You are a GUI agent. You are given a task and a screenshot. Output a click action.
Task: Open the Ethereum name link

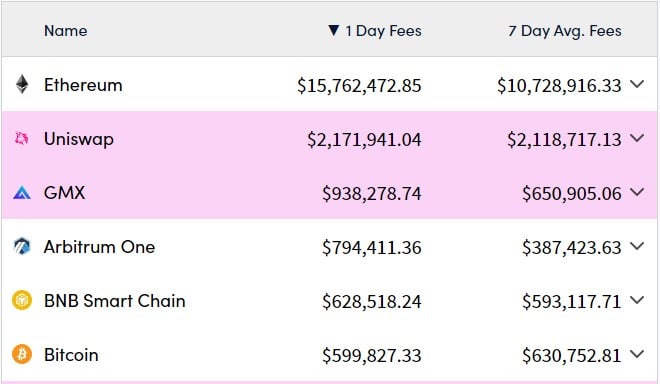(x=83, y=85)
